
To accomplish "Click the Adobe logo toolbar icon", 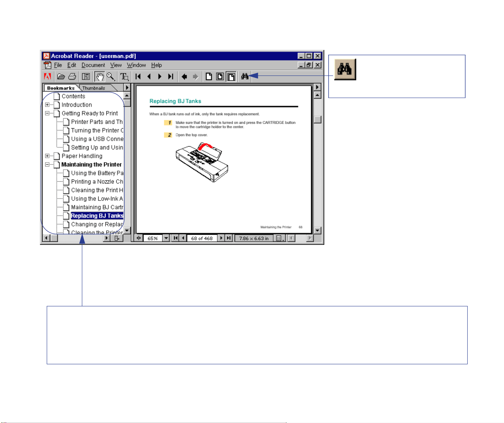I will click(x=48, y=76).
